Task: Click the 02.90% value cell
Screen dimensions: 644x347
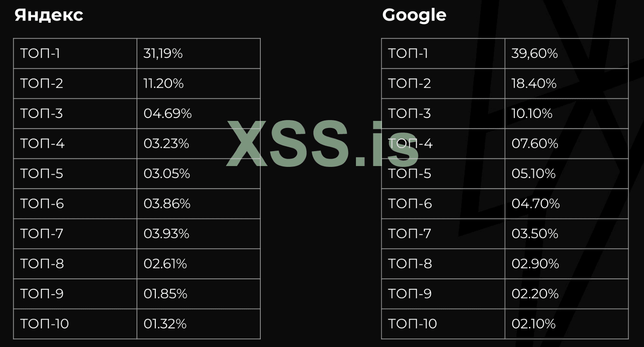Action: tap(535, 264)
